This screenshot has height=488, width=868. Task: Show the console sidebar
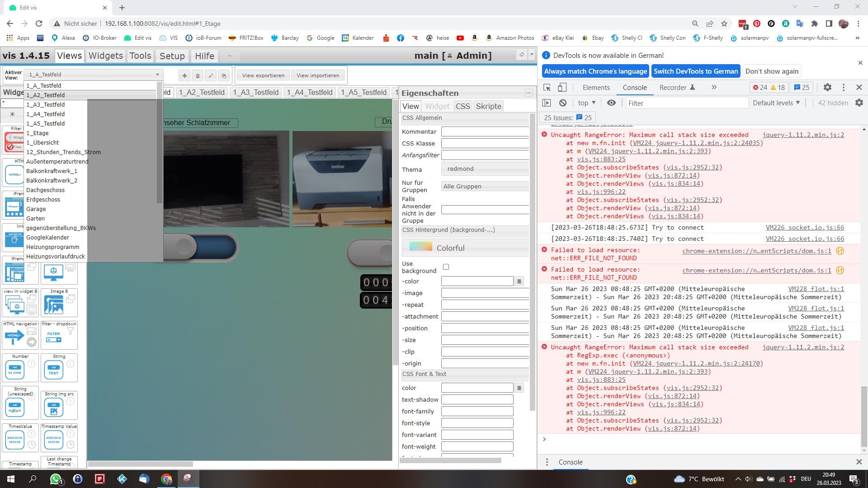(547, 103)
